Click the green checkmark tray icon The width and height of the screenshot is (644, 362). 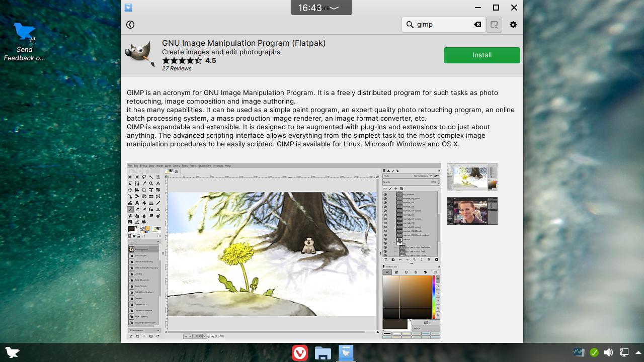(x=594, y=352)
